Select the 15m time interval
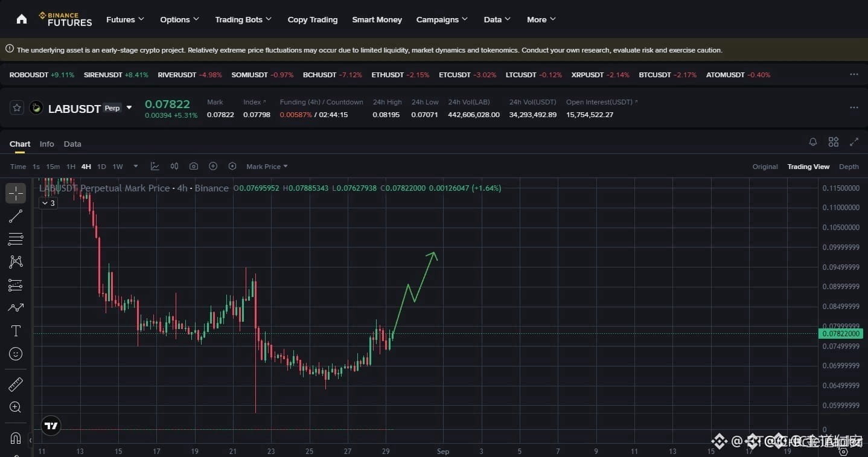 click(53, 167)
